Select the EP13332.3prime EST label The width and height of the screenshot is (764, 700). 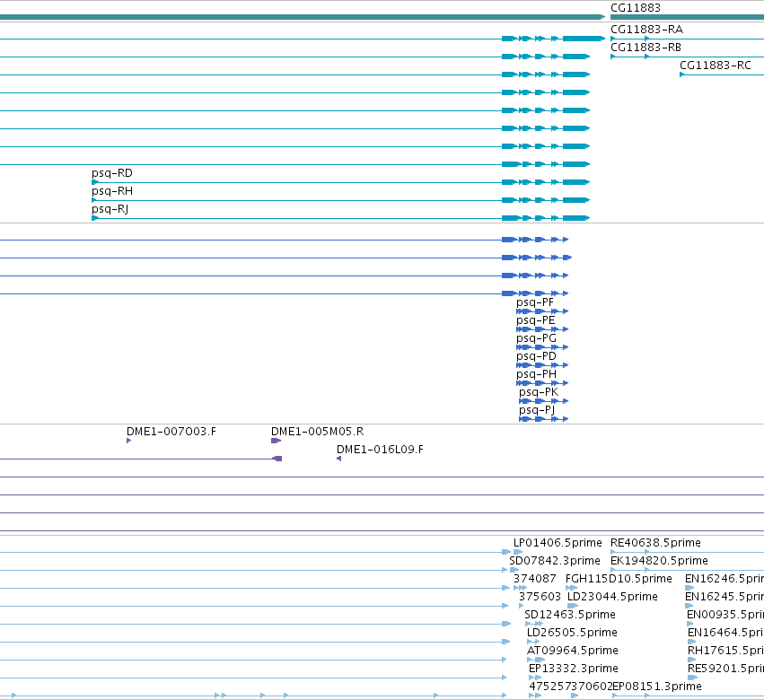pyautogui.click(x=573, y=669)
